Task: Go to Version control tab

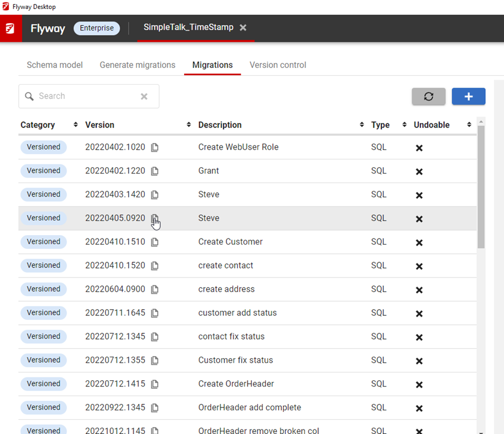Action: 277,65
